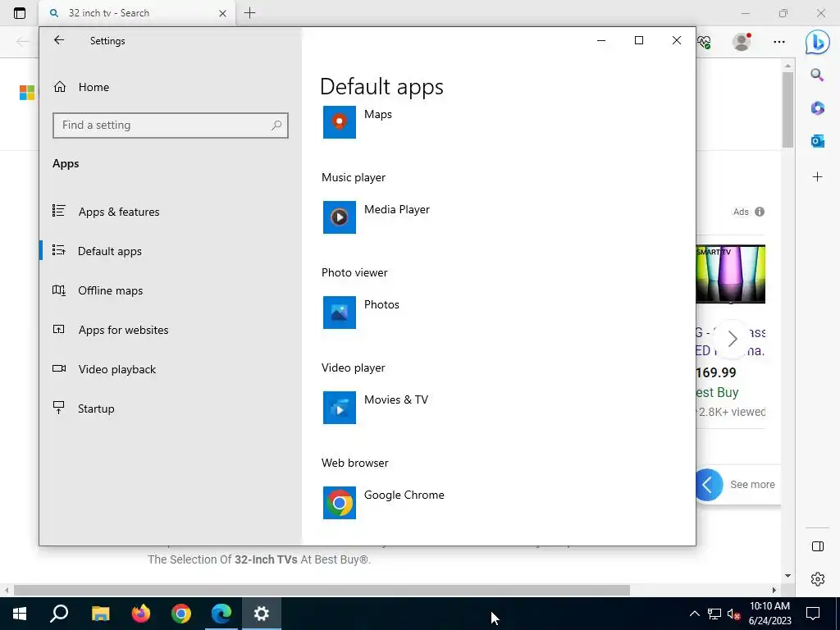Click Edge sidebar search icon
840x630 pixels.
[817, 75]
